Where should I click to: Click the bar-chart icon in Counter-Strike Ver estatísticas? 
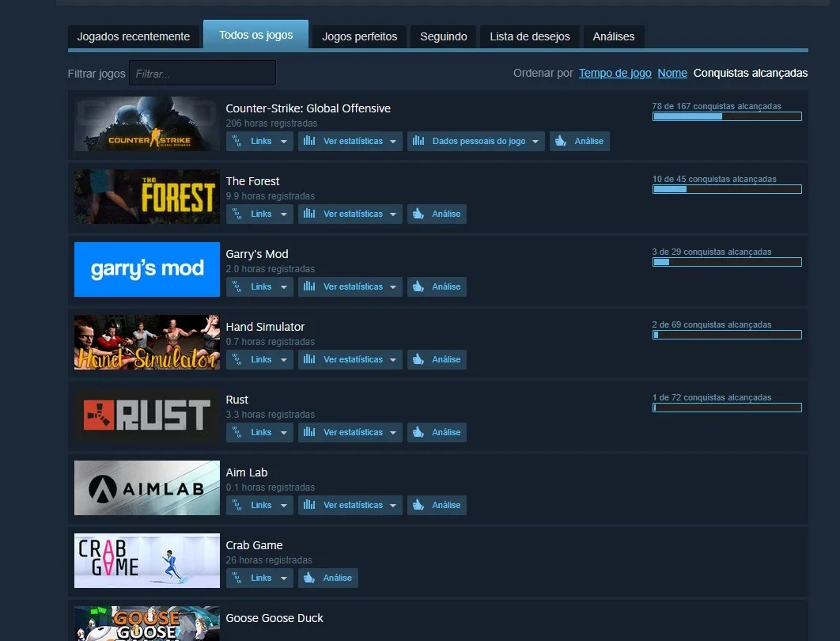coord(309,140)
